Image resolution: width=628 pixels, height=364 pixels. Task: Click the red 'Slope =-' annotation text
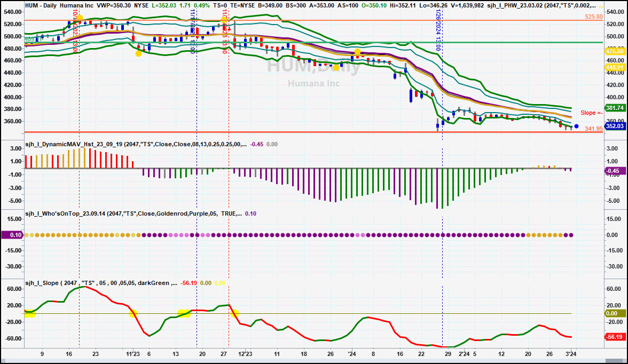click(x=592, y=113)
